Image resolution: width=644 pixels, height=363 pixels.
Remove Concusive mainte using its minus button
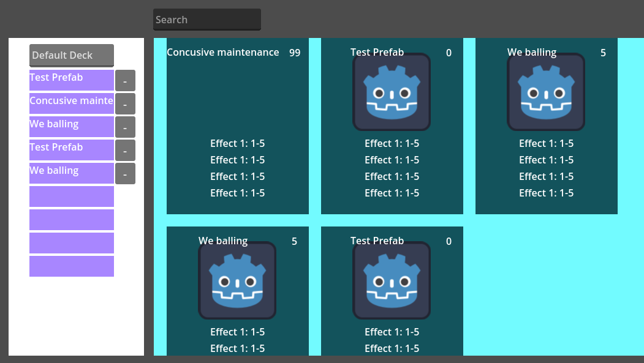point(125,104)
